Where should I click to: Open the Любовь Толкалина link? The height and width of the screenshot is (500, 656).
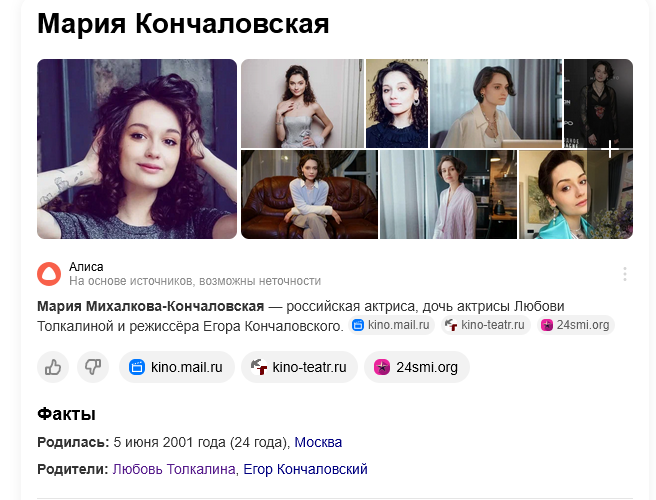174,469
